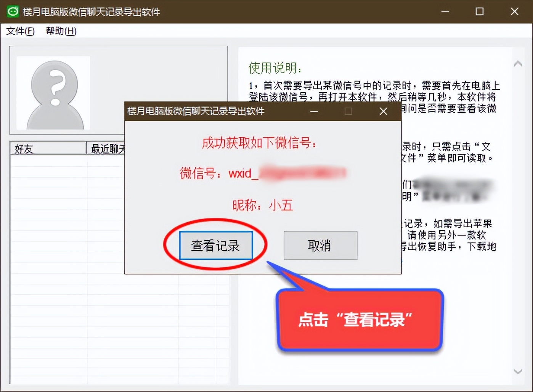The width and height of the screenshot is (533, 392).
Task: Click the 取消 button
Action: (x=320, y=246)
